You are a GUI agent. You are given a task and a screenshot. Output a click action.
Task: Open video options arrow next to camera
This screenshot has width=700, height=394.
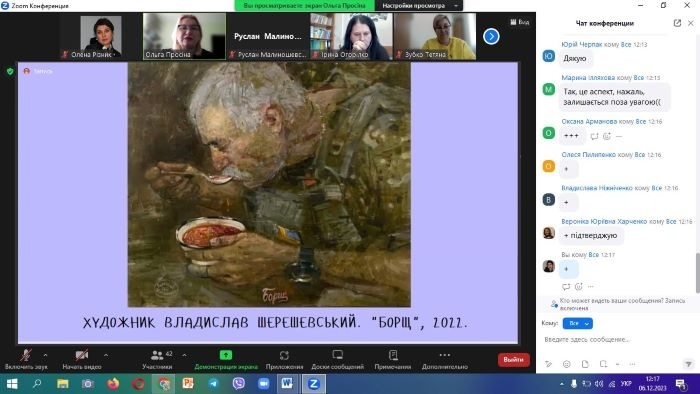click(x=106, y=355)
